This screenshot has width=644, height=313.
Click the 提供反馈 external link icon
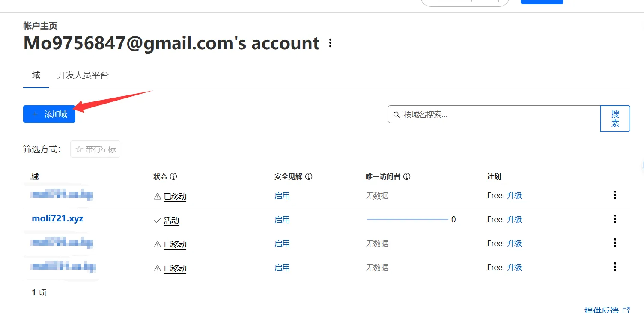(626, 310)
